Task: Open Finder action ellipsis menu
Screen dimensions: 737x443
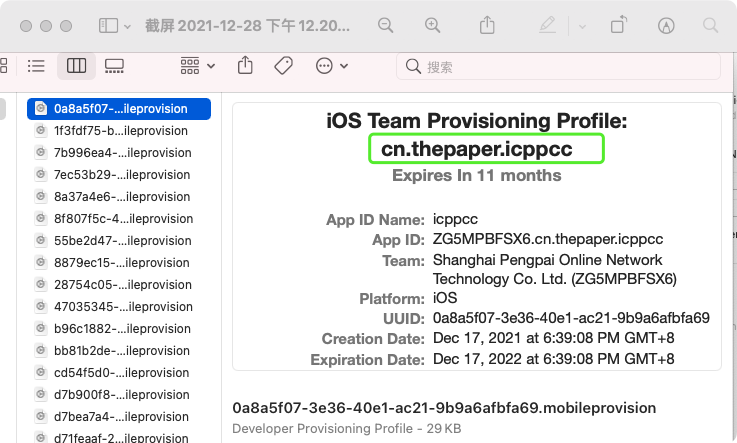Action: coord(332,66)
